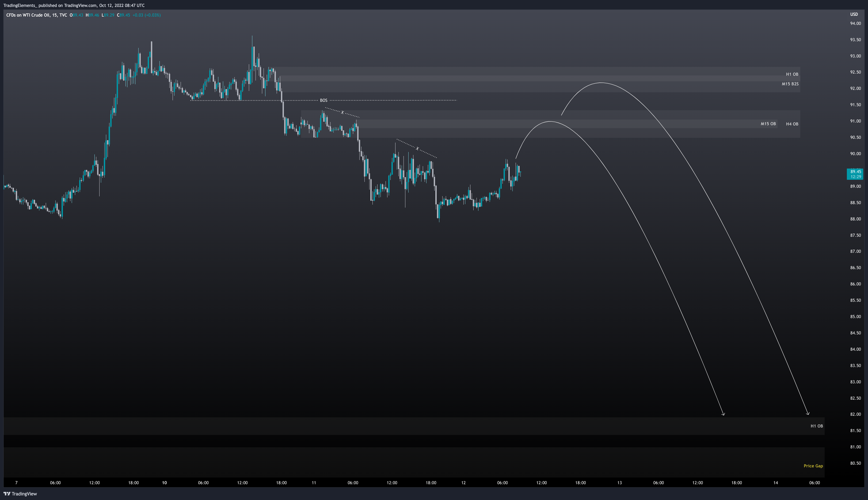Click the USD currency label on price axis
Image resolution: width=868 pixels, height=500 pixels.
(x=854, y=14)
